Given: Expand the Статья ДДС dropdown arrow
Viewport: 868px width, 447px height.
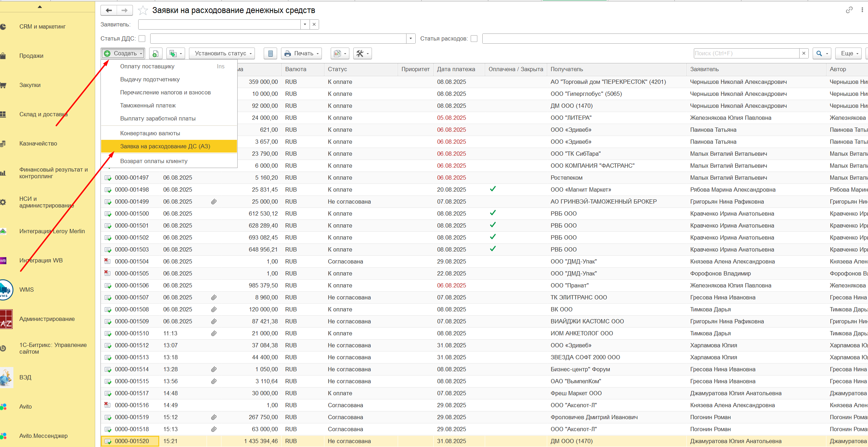Looking at the screenshot, I should [410, 39].
